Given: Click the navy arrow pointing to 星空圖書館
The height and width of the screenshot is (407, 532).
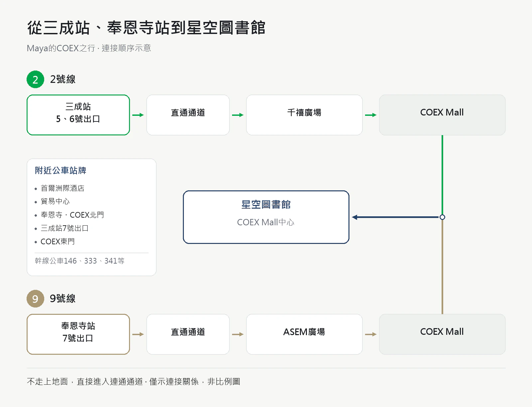Looking at the screenshot, I should click(396, 217).
